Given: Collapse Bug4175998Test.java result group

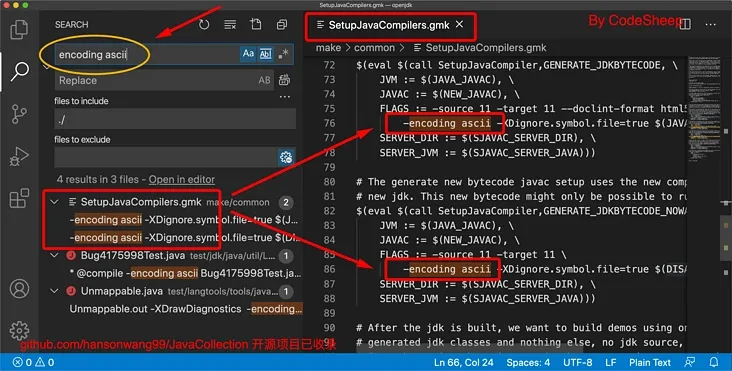Looking at the screenshot, I should point(55,255).
